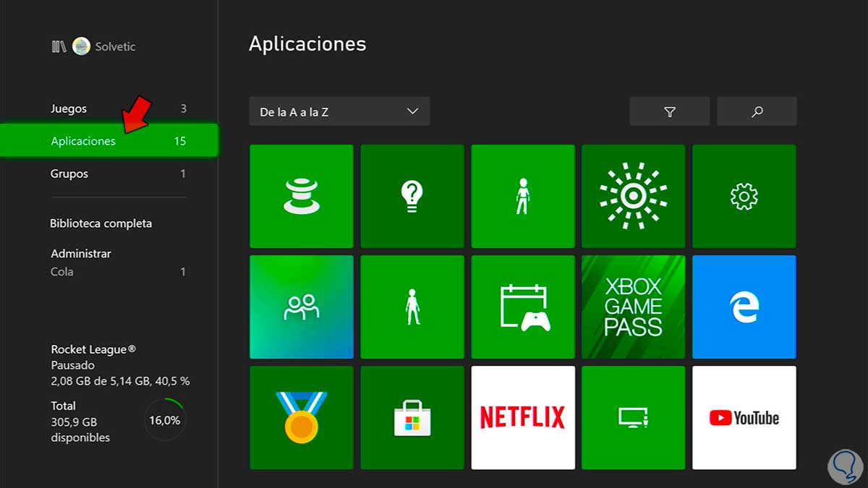Select Grupos in the sidebar

[x=119, y=174]
